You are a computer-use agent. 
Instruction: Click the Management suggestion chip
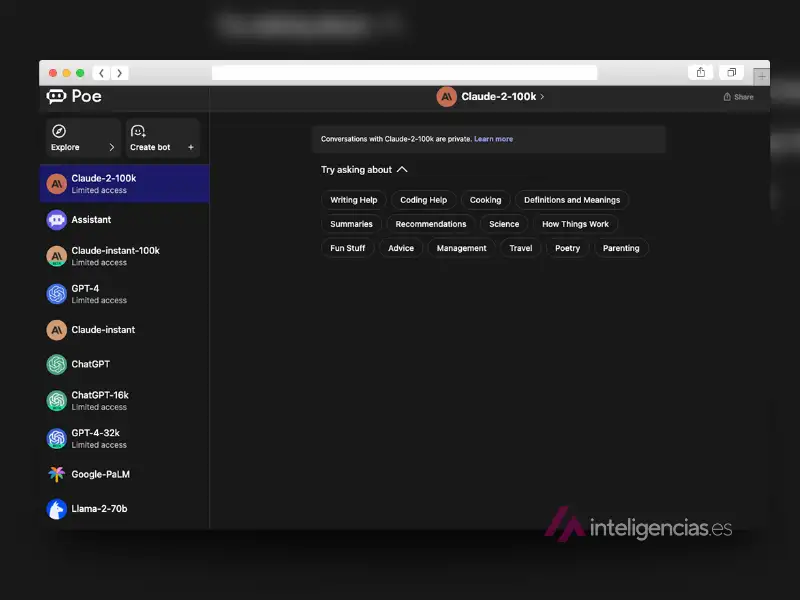(461, 248)
